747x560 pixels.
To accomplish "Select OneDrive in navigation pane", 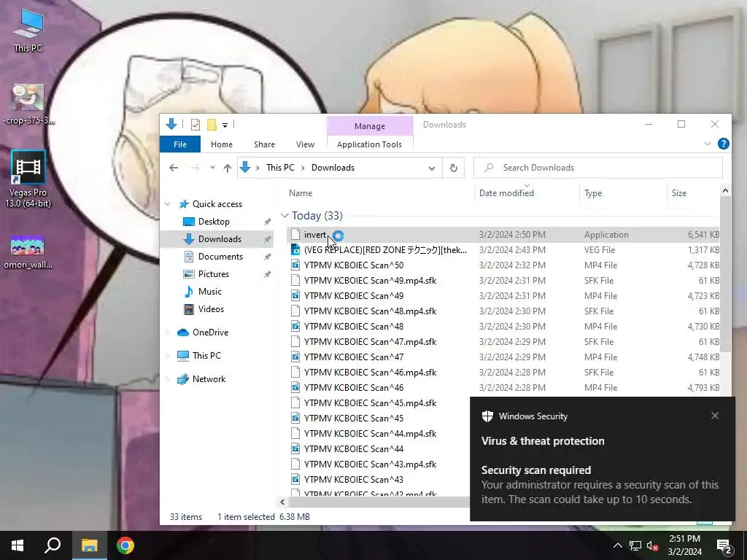I will (x=210, y=332).
